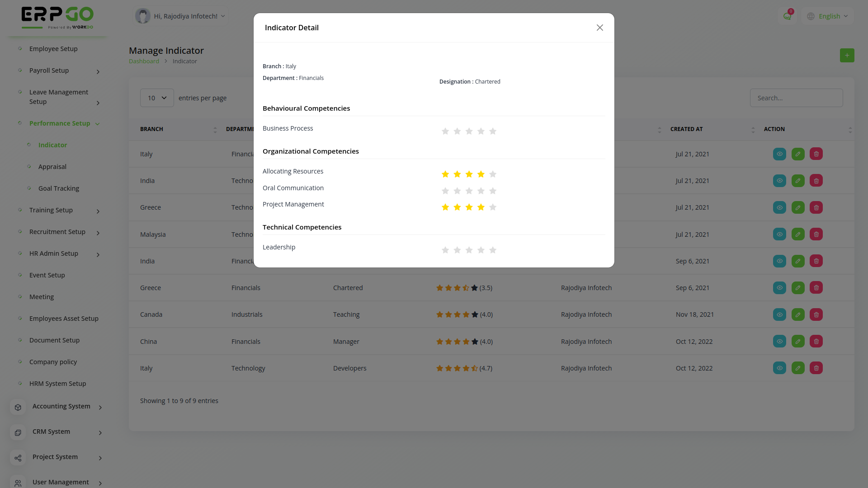This screenshot has height=488, width=868.
Task: Open the Appraisal menu item
Action: coord(52,166)
